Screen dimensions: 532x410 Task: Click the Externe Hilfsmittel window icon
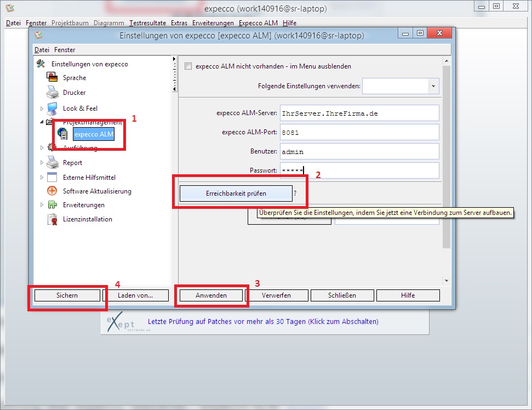(53, 178)
